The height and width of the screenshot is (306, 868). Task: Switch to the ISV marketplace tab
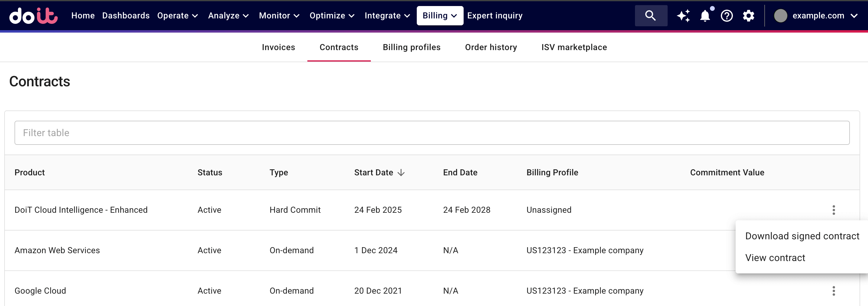click(x=574, y=47)
